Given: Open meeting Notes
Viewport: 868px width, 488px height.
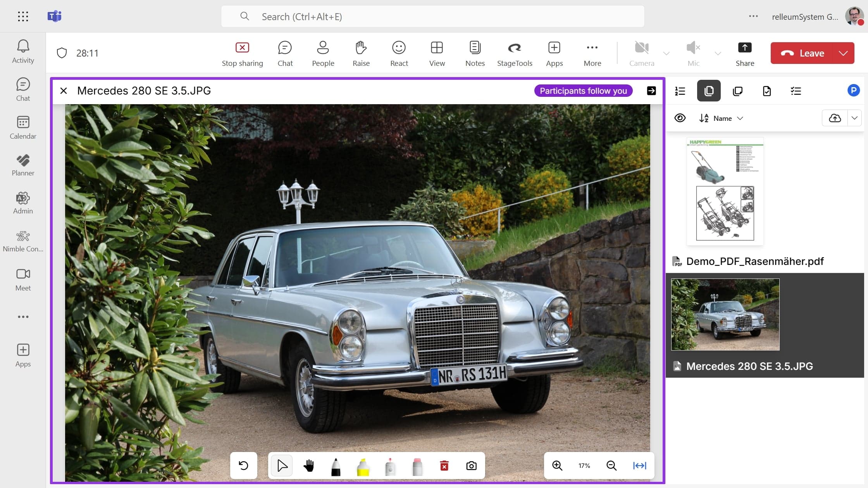Looking at the screenshot, I should point(475,53).
